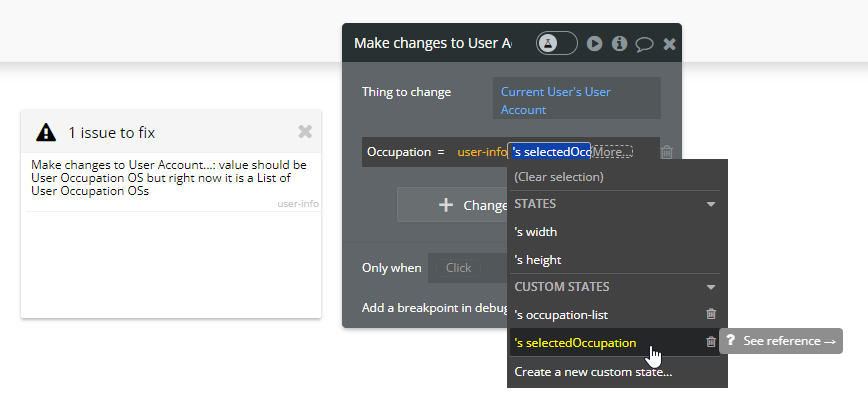The height and width of the screenshot is (416, 868).
Task: Collapse the CUSTOM STATES section arrow
Action: click(711, 287)
